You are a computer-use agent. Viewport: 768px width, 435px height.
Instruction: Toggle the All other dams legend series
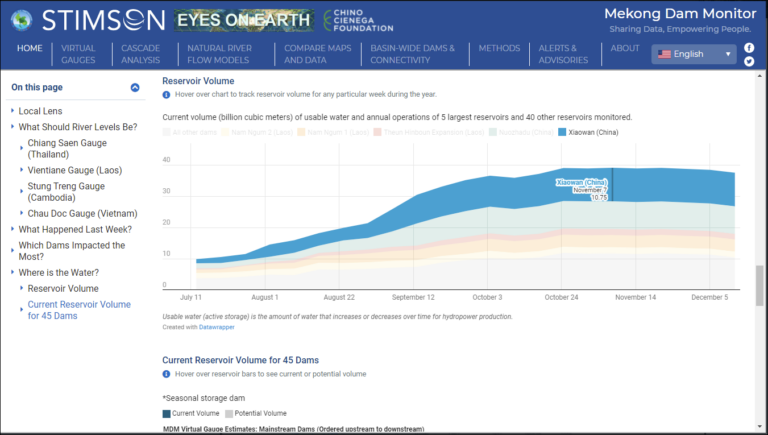[194, 132]
